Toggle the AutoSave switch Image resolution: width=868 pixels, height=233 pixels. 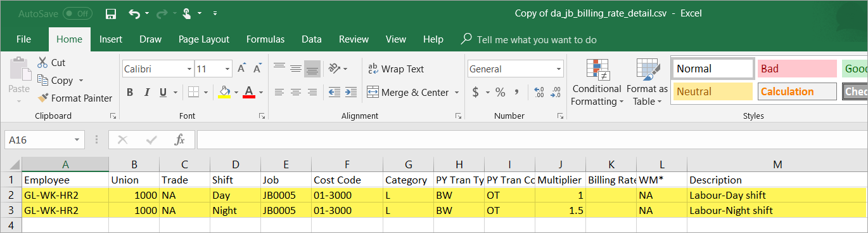point(77,13)
